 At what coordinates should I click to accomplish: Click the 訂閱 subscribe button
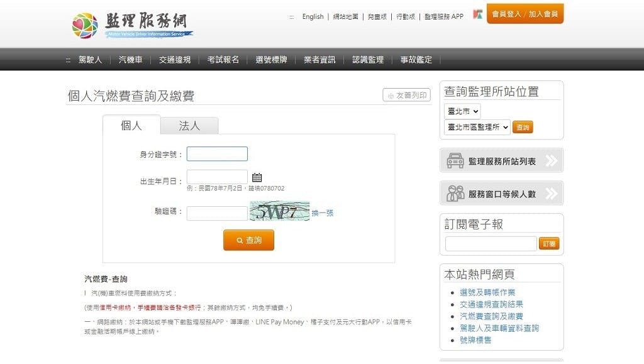tap(549, 244)
